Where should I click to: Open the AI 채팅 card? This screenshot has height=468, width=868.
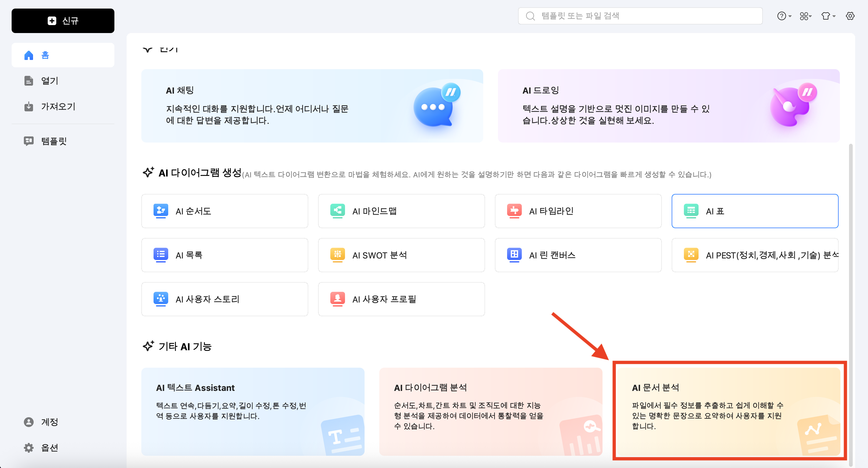tap(312, 106)
